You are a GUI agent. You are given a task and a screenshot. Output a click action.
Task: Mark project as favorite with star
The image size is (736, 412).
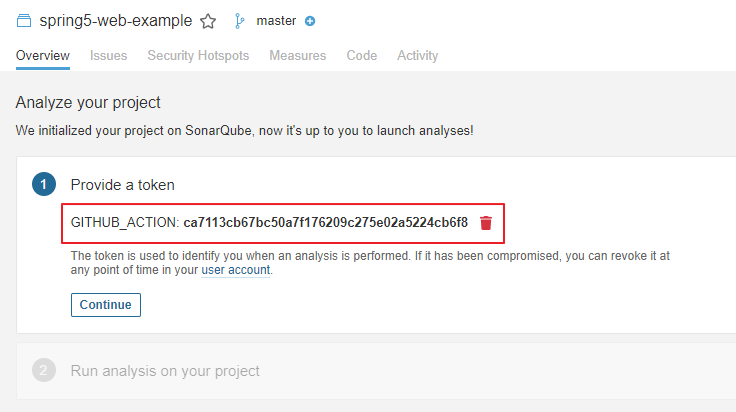[x=208, y=21]
